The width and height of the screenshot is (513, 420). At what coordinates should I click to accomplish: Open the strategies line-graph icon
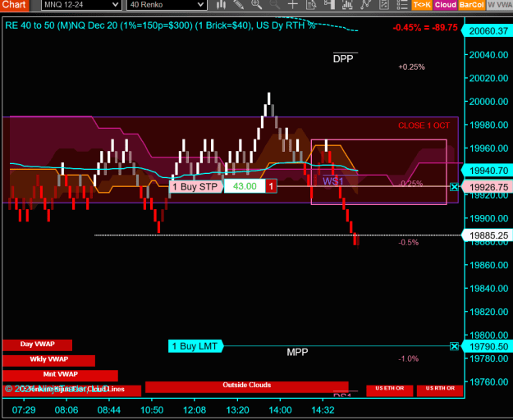point(365,5)
